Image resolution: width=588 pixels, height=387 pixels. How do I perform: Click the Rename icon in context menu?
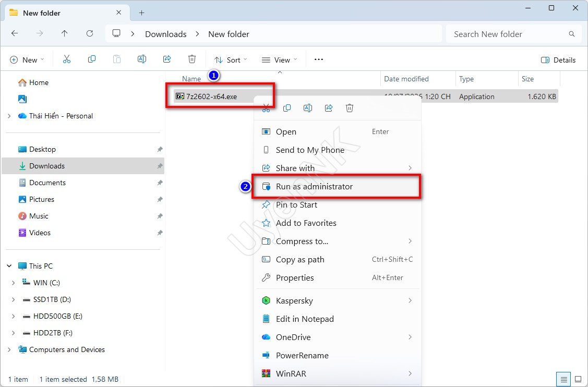point(307,108)
